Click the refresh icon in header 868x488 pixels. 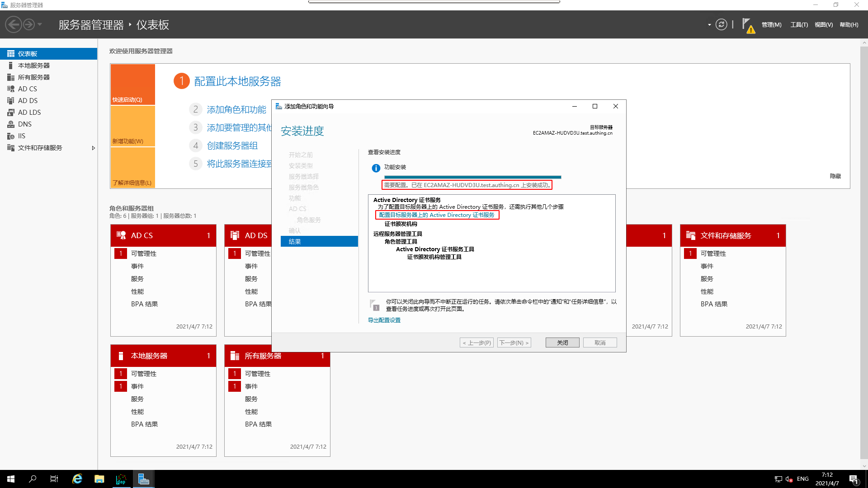click(721, 24)
